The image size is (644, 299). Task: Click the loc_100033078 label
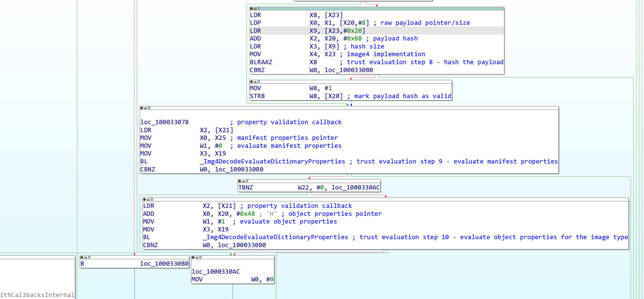point(164,122)
